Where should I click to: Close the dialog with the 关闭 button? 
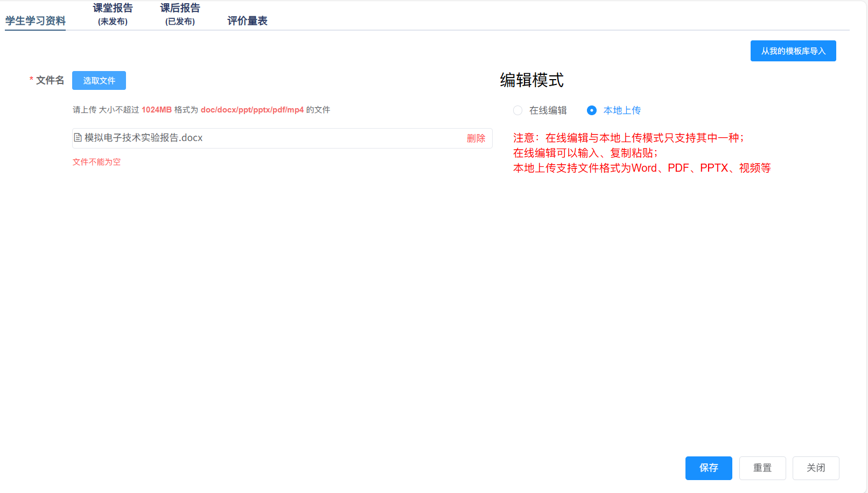point(815,468)
